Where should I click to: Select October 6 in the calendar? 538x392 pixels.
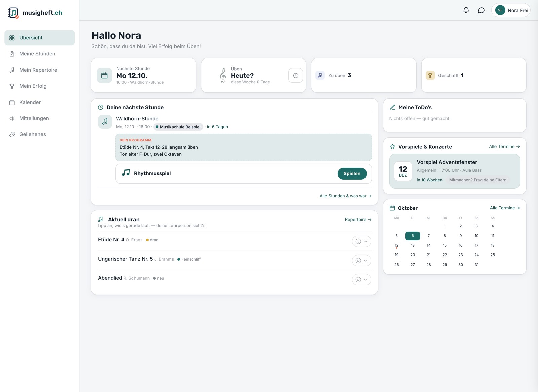click(413, 236)
